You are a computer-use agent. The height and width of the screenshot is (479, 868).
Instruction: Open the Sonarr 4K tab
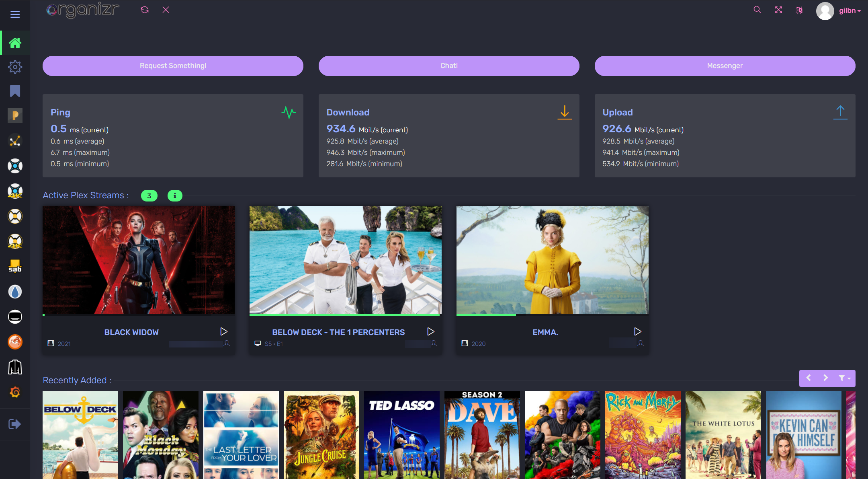click(x=15, y=191)
